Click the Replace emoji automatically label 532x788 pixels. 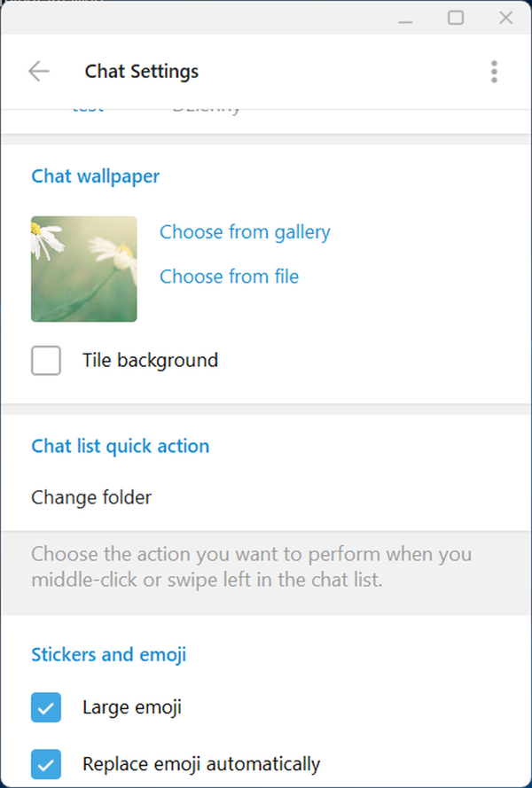[x=201, y=763]
